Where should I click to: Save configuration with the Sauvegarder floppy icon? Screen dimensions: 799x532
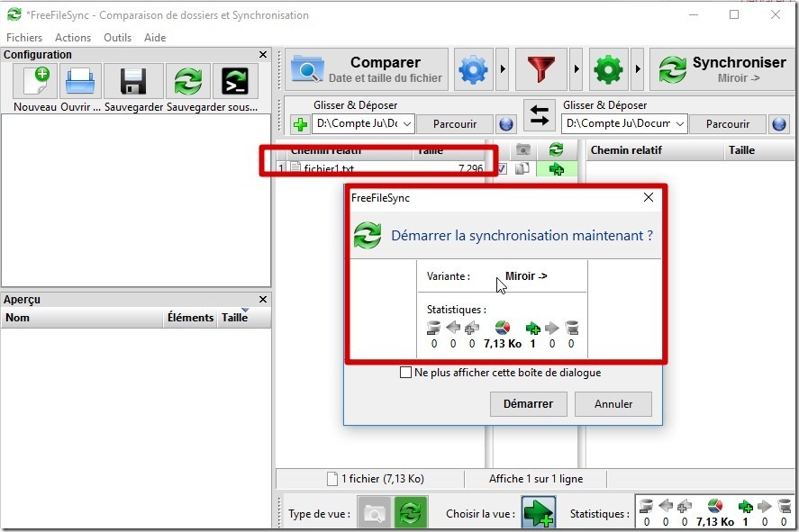click(133, 81)
